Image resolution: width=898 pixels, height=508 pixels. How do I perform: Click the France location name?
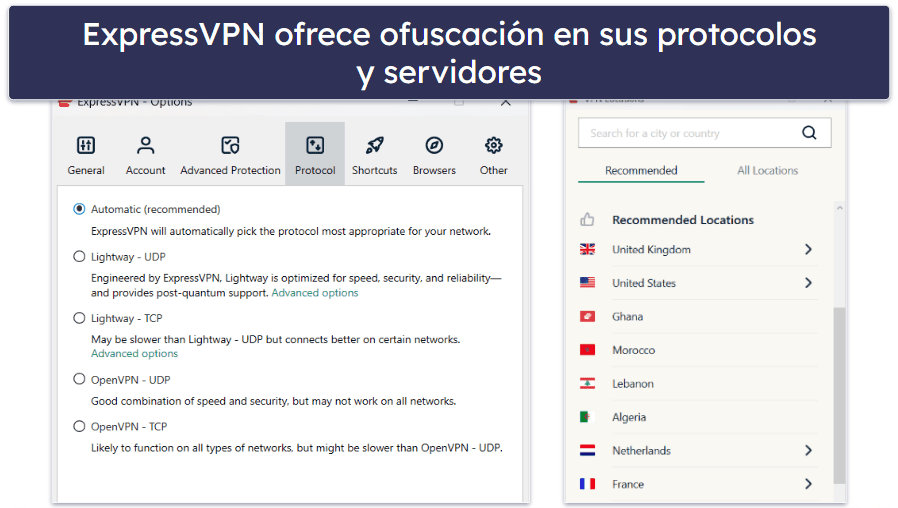click(x=628, y=484)
